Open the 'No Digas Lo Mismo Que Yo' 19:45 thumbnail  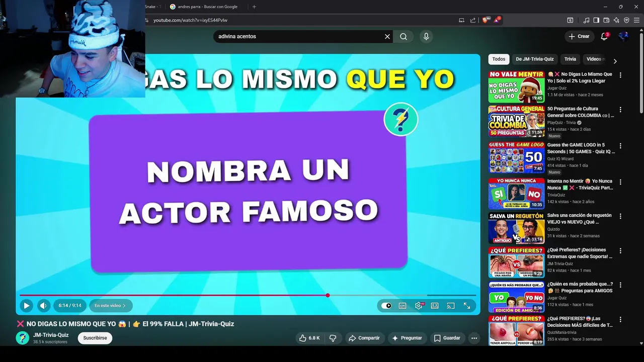[516, 86]
